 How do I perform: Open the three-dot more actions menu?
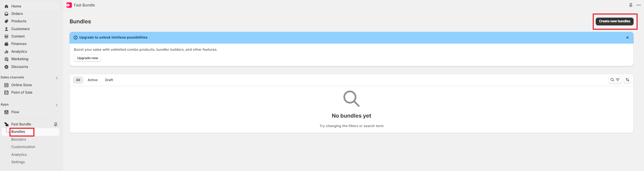[639, 5]
